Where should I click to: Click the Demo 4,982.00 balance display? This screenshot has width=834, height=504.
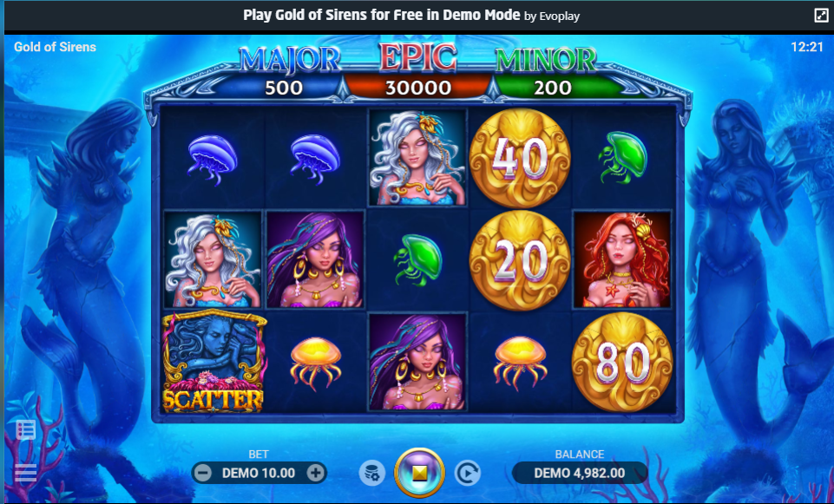pos(580,473)
